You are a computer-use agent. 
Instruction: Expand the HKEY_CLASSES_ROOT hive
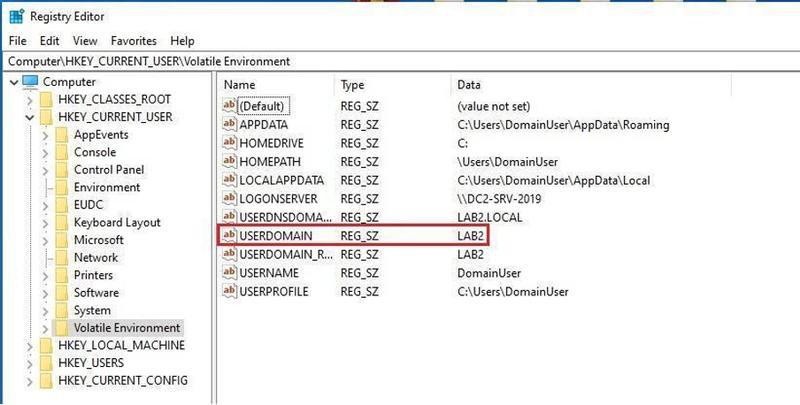point(30,100)
